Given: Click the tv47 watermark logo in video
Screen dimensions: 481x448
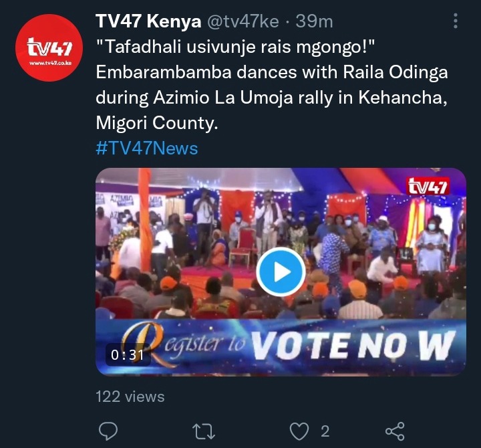Looking at the screenshot, I should (428, 186).
